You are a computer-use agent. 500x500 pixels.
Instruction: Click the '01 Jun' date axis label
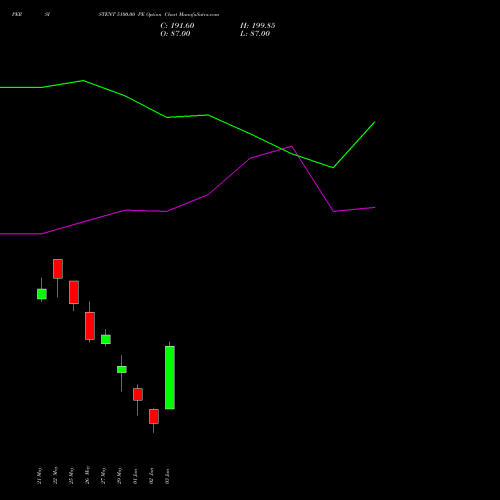[135, 476]
